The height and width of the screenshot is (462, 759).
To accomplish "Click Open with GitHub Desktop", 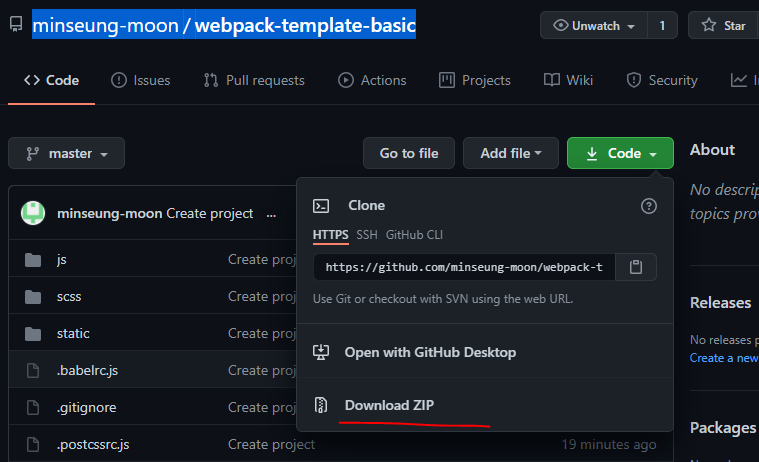I will point(430,353).
